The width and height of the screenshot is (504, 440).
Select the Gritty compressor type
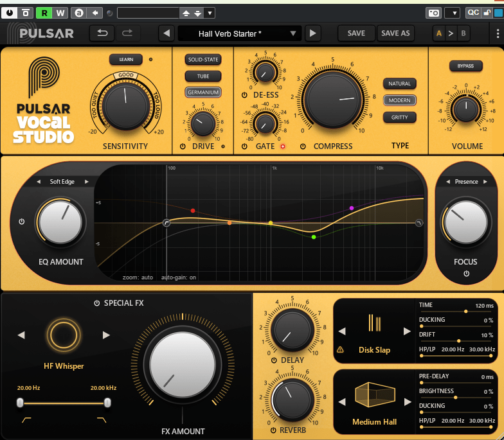tap(399, 118)
